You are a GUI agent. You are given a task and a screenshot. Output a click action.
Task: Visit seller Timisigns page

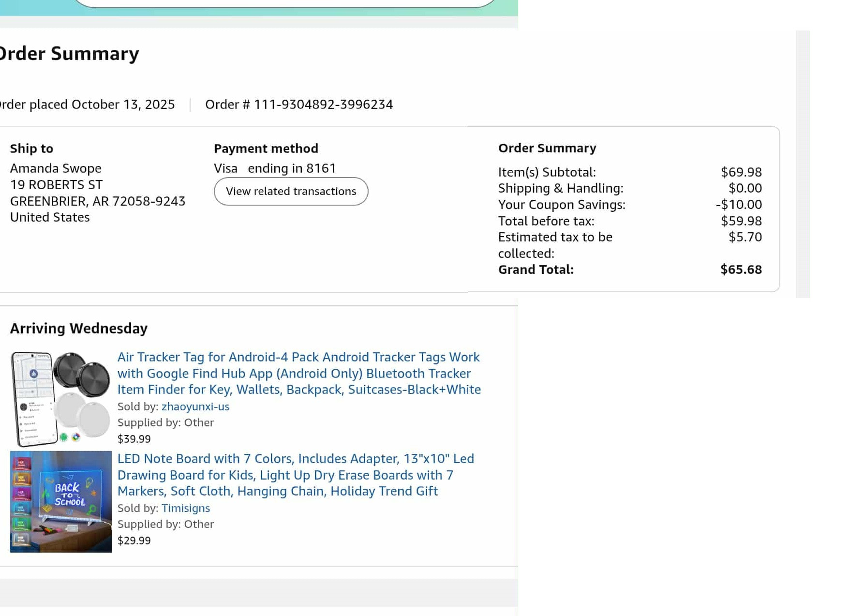click(x=186, y=508)
